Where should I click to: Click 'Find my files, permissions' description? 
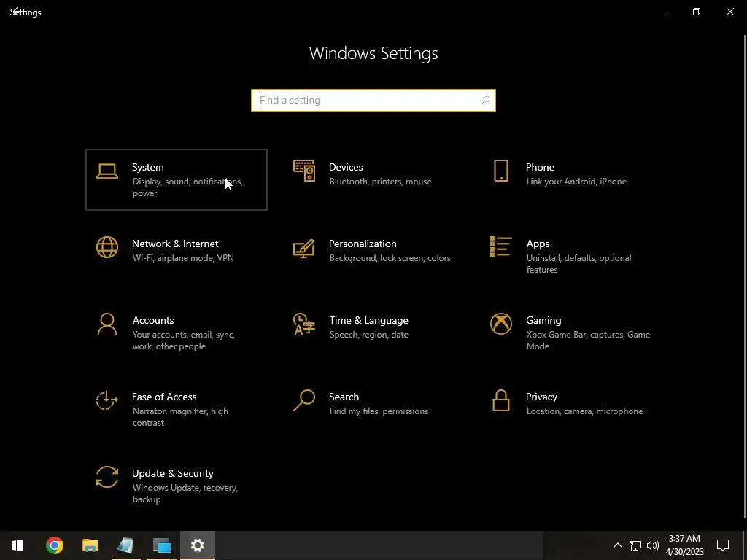[379, 411]
